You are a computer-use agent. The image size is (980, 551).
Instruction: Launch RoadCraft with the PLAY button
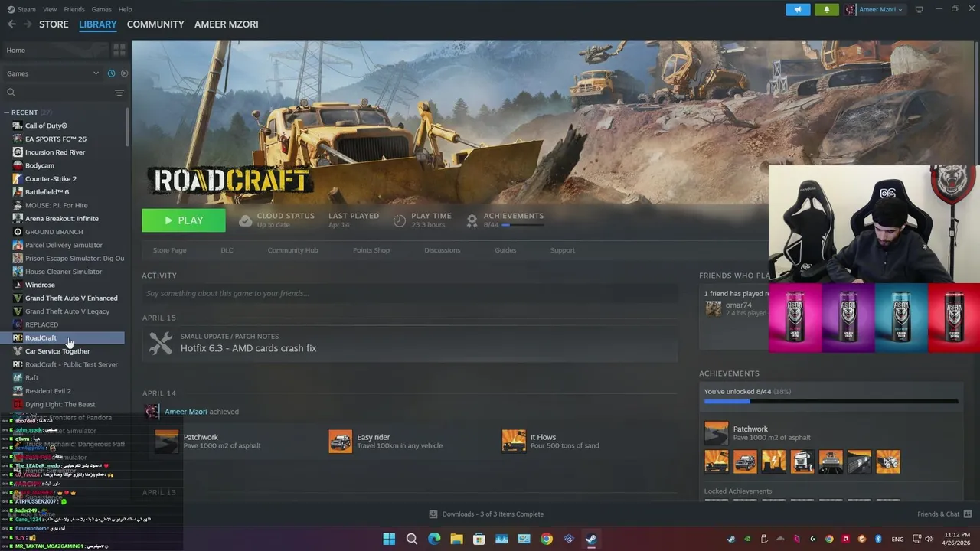pyautogui.click(x=184, y=220)
